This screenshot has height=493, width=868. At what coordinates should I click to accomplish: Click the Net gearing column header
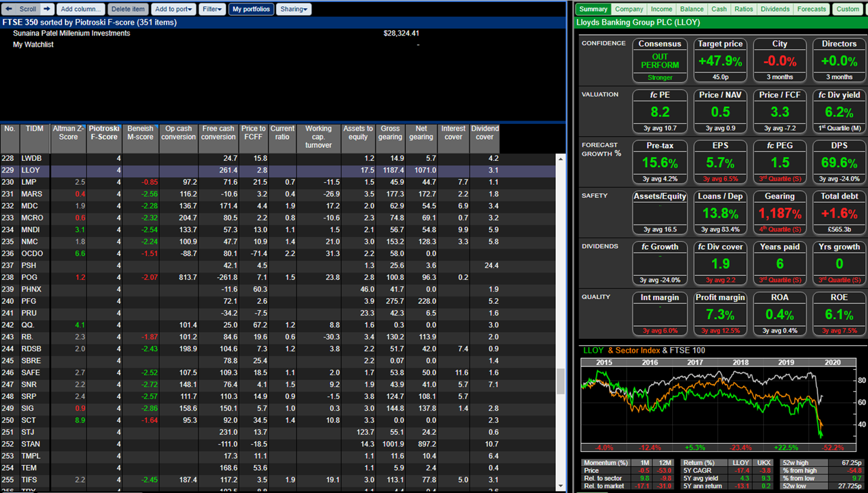(x=421, y=138)
